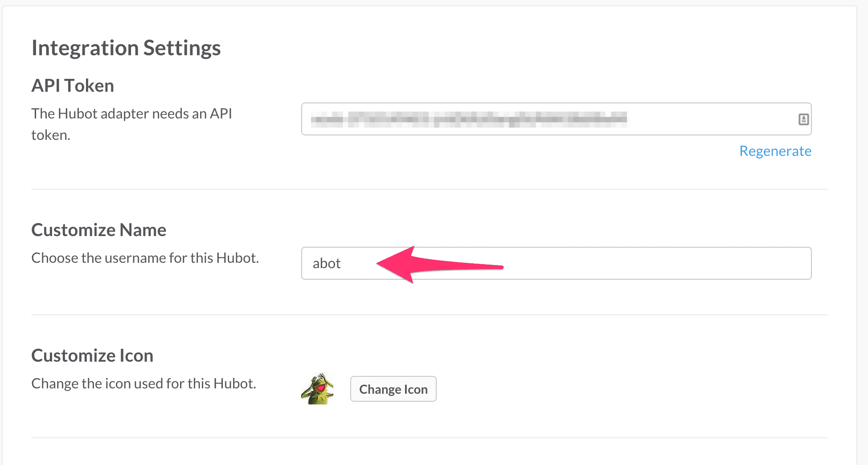Click the Kermit frog icon image

click(317, 389)
